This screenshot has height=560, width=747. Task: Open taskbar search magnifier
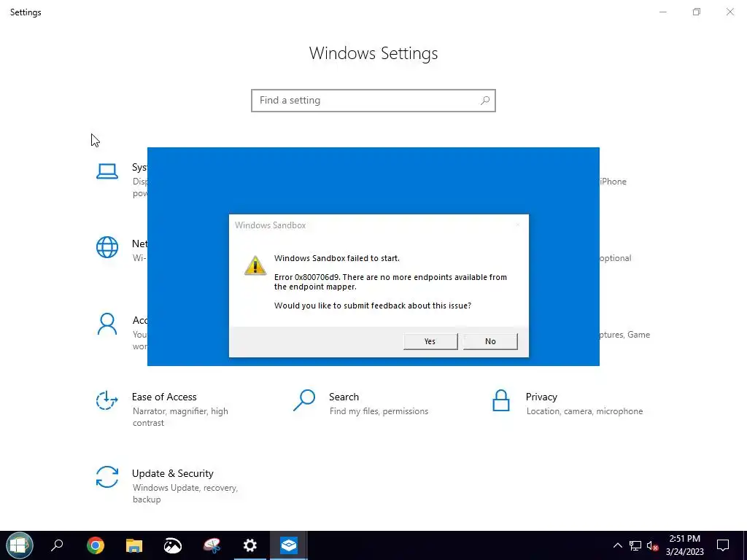point(57,545)
